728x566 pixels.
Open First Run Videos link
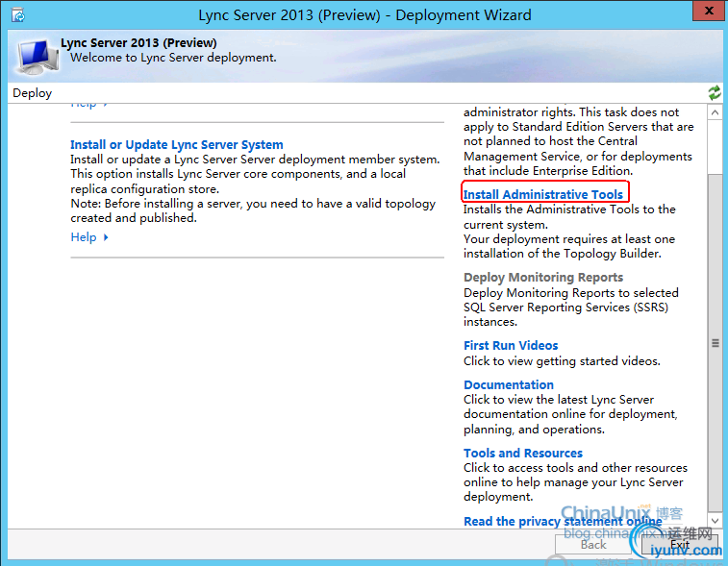tap(511, 346)
